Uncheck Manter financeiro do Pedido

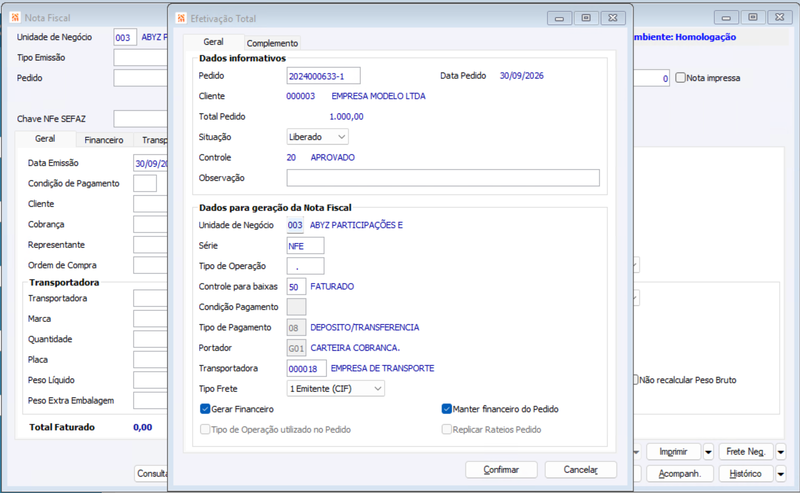click(446, 409)
